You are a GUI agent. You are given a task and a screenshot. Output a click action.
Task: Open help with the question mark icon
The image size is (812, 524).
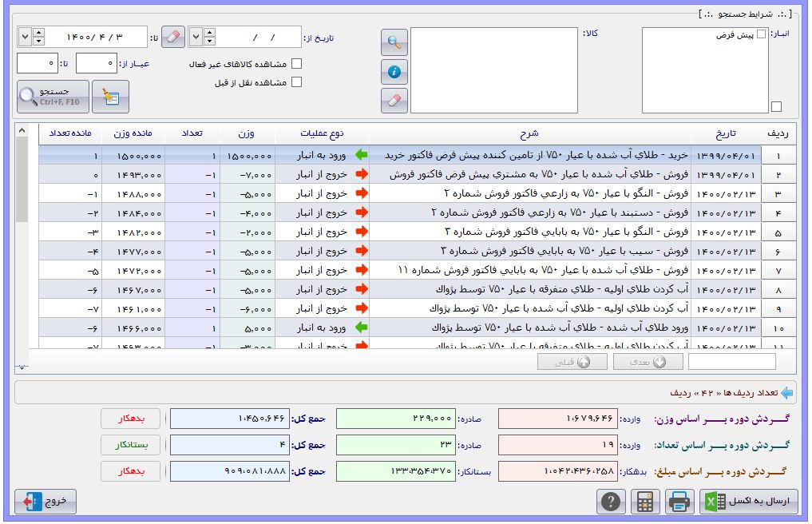(x=611, y=502)
